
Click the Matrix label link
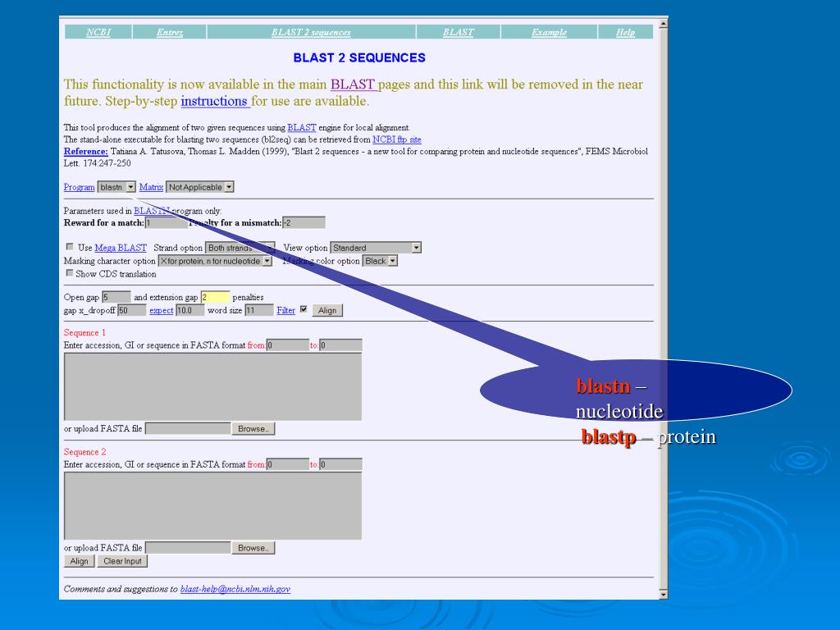click(151, 187)
